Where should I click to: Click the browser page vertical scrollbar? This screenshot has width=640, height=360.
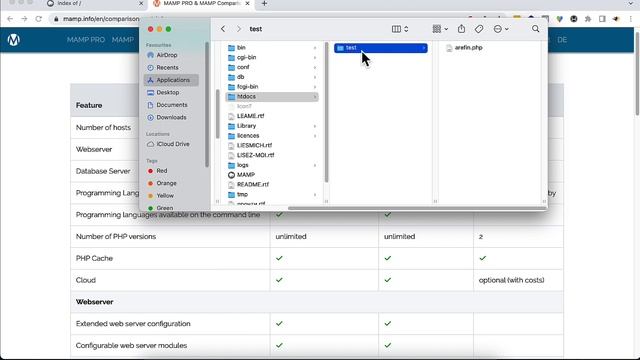tap(637, 73)
